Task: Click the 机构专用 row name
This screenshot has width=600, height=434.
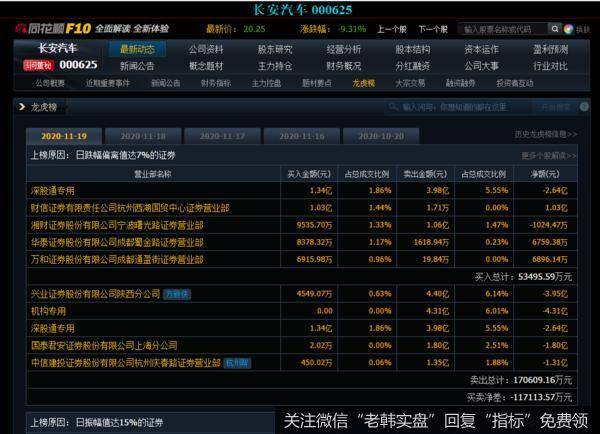Action: point(48,311)
